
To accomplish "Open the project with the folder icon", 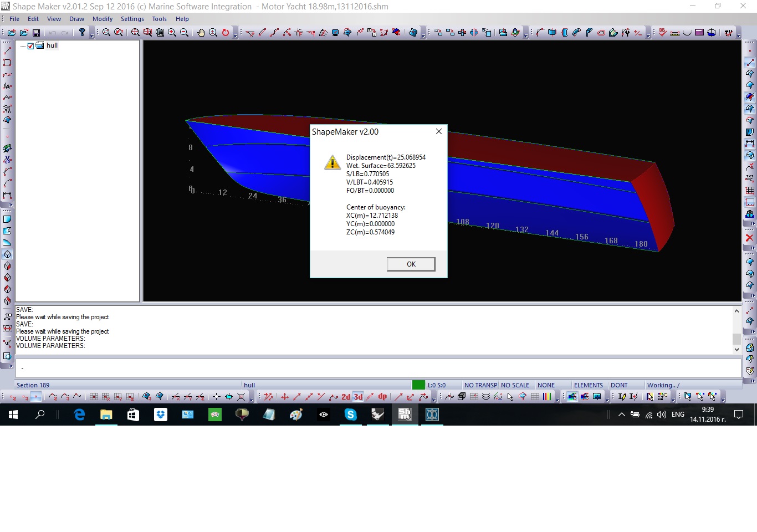I will click(24, 33).
